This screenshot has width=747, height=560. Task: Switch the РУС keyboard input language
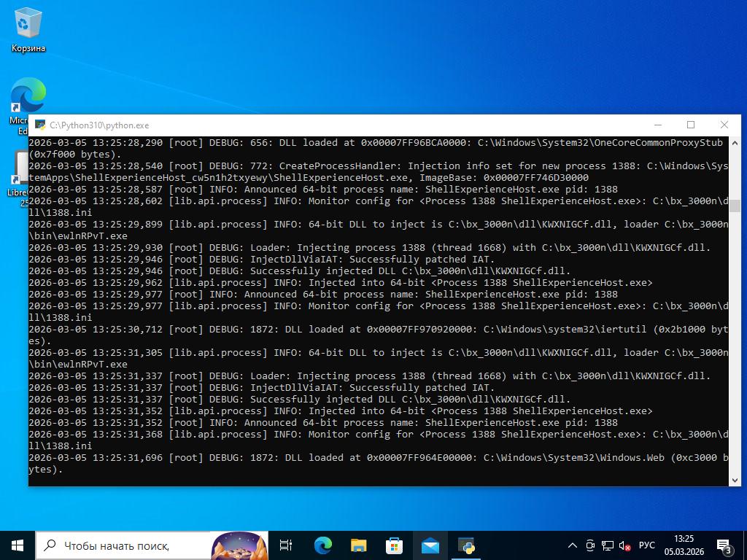(646, 545)
